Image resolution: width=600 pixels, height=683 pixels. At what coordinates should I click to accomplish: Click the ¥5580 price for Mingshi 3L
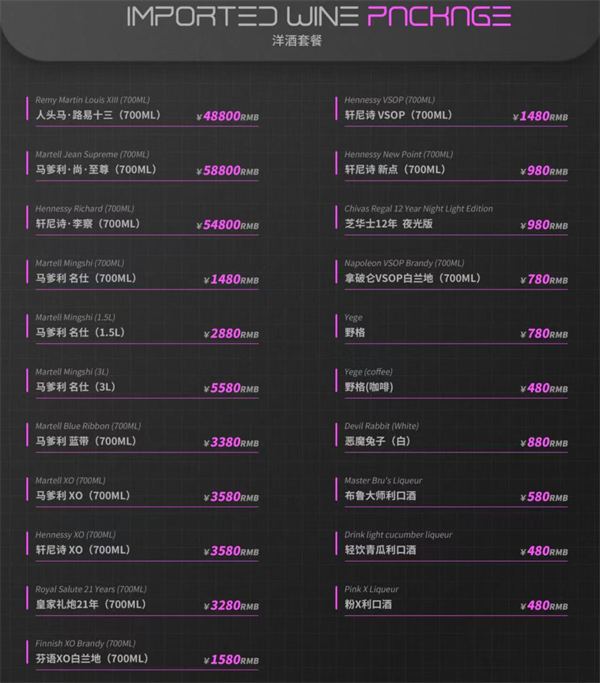pyautogui.click(x=230, y=388)
